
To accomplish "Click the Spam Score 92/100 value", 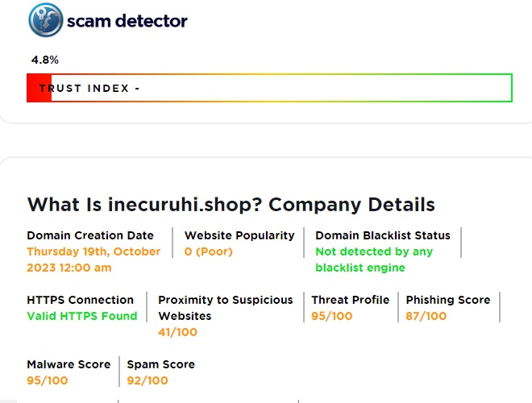I will (148, 380).
